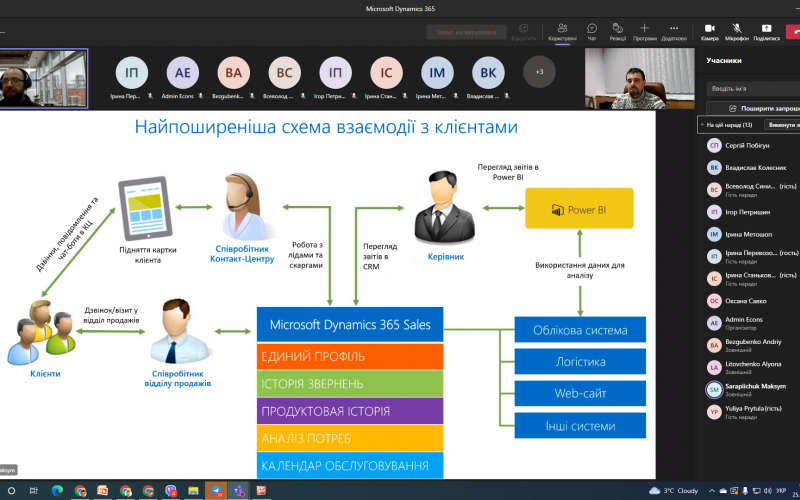Open Viber from the taskbar

pyautogui.click(x=171, y=491)
